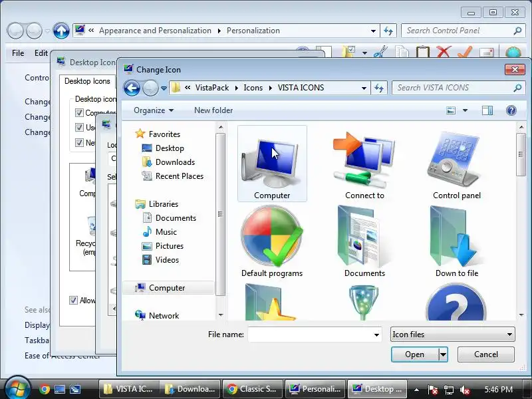Open the view options dropdown arrow

click(x=465, y=110)
